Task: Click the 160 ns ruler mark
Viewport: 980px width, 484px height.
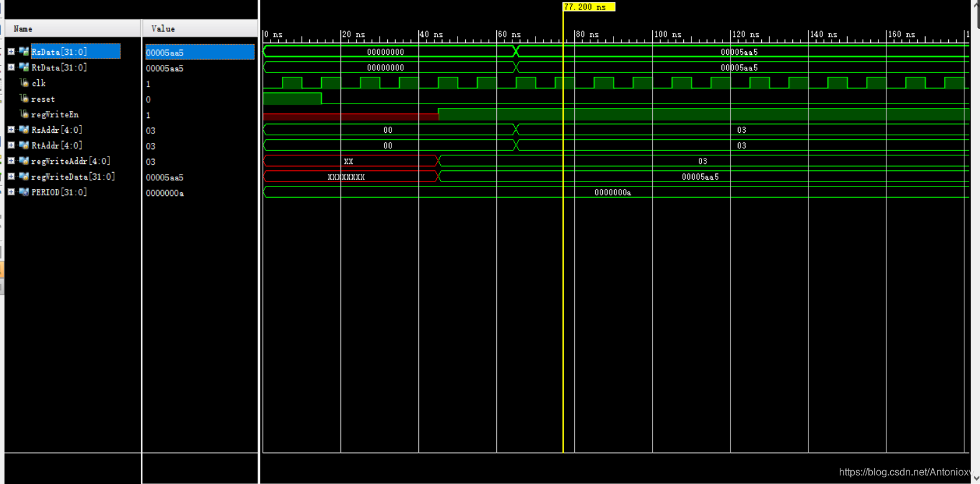Action: coord(901,34)
